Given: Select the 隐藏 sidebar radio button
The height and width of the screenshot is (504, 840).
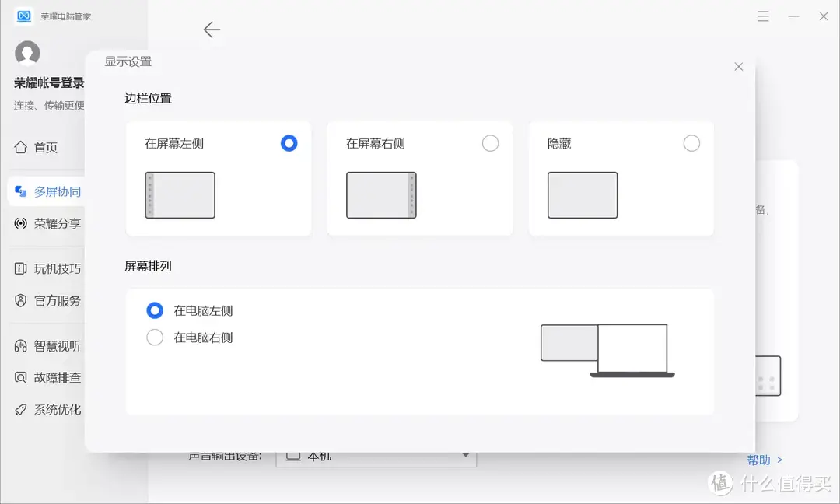Looking at the screenshot, I should click(691, 143).
